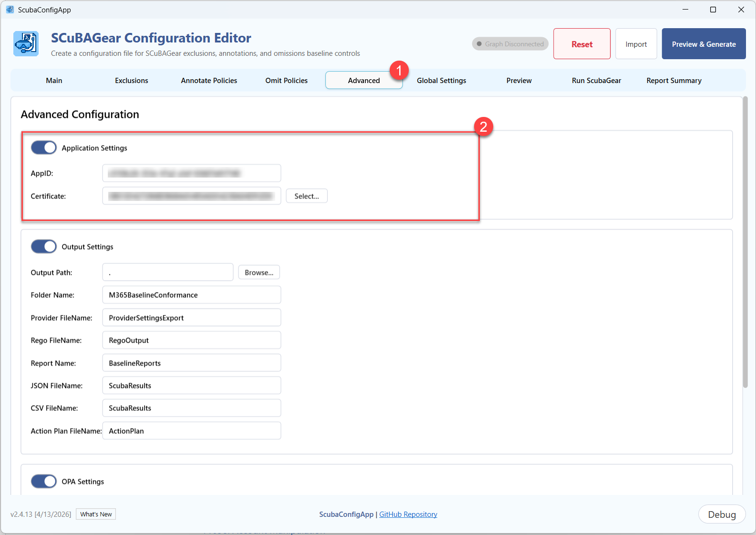Click the Certificate input field
The width and height of the screenshot is (756, 535).
click(192, 196)
